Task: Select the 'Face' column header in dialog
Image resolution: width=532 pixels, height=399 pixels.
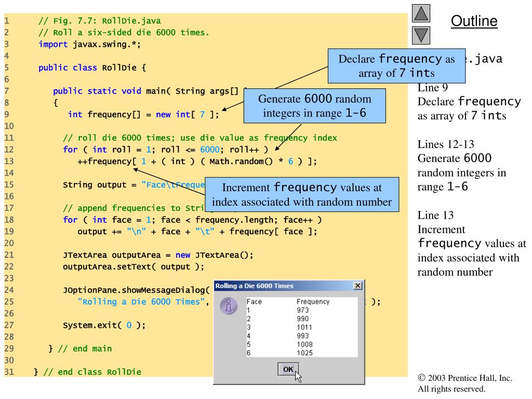Action: tap(254, 302)
